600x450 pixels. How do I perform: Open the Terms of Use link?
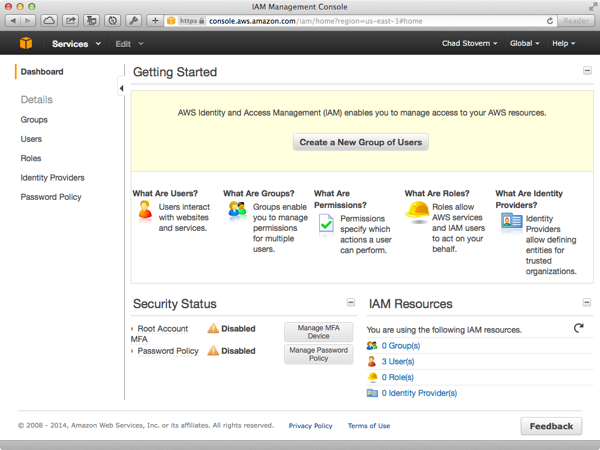point(369,426)
